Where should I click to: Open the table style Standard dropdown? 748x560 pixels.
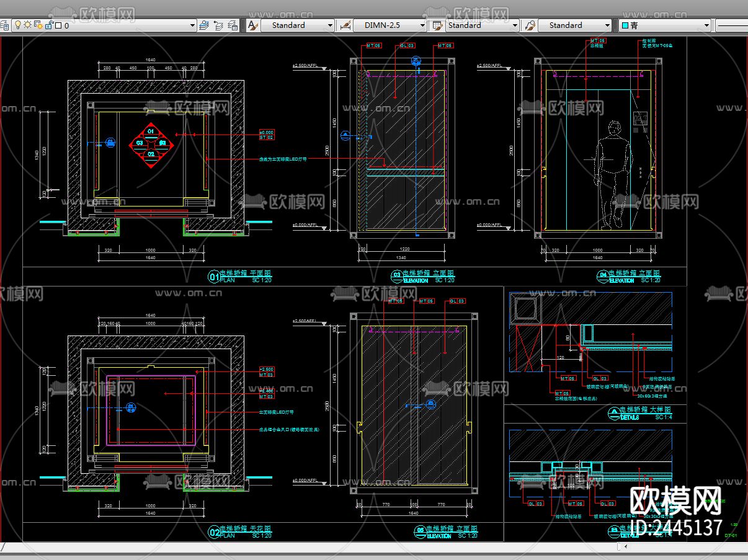(515, 25)
